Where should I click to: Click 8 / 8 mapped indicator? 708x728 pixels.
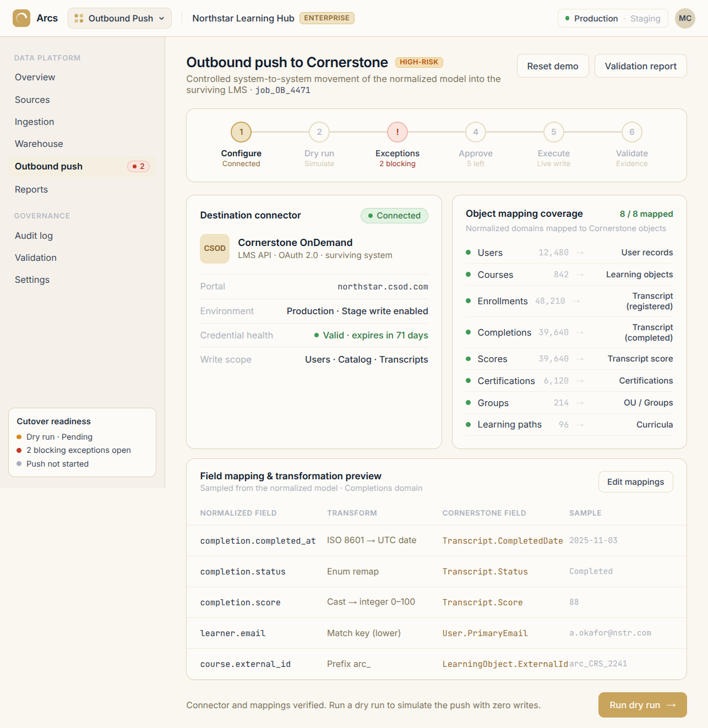(646, 214)
